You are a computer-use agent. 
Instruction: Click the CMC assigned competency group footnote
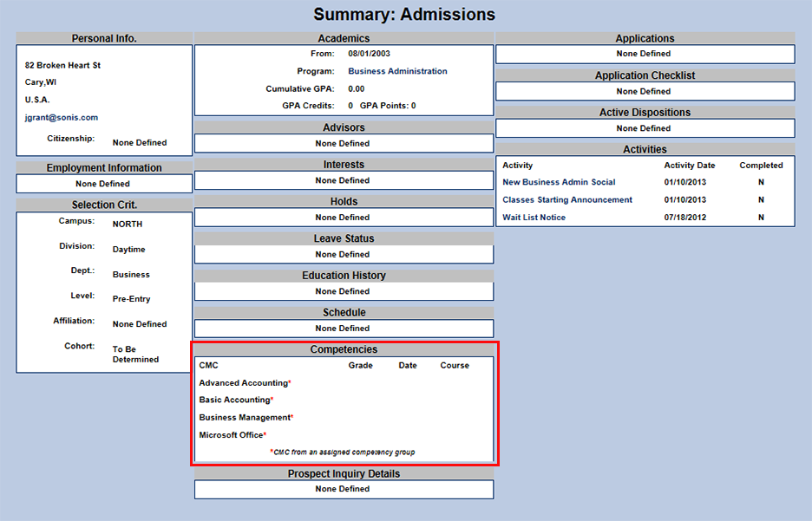coord(343,453)
